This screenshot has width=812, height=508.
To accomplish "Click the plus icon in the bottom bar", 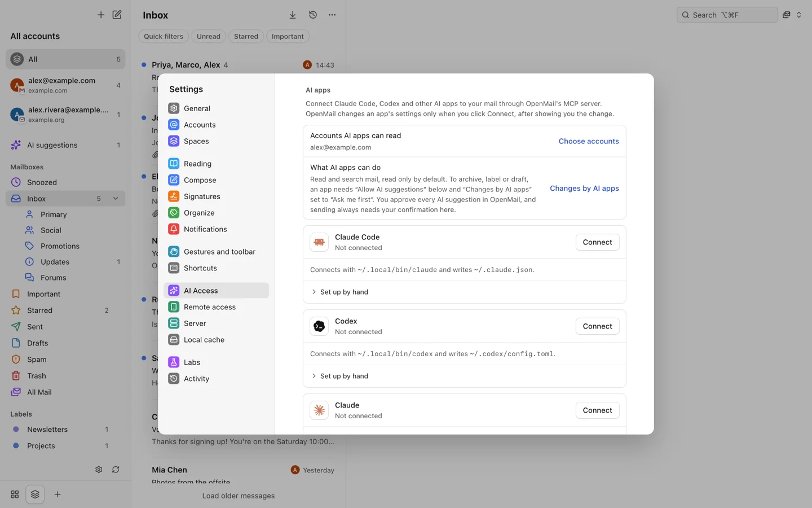I will [58, 494].
